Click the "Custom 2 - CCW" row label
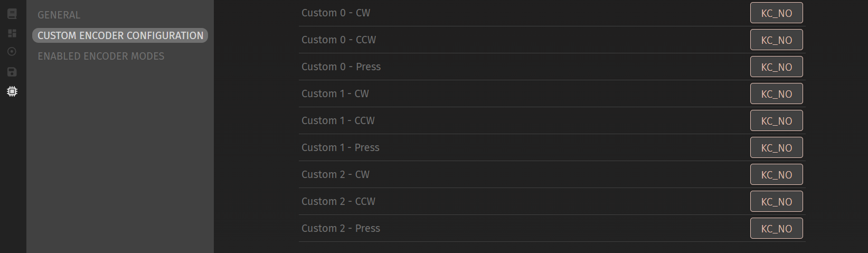This screenshot has width=868, height=253. tap(338, 202)
